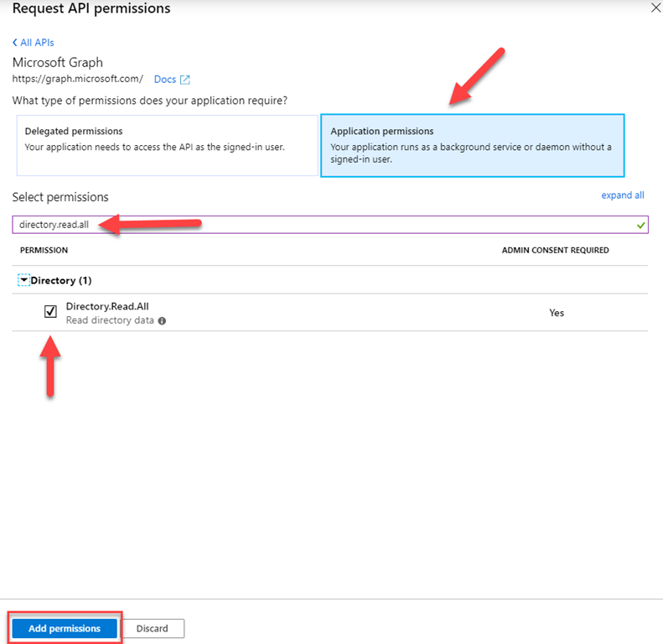Click the Directory (1) group header

[x=61, y=280]
